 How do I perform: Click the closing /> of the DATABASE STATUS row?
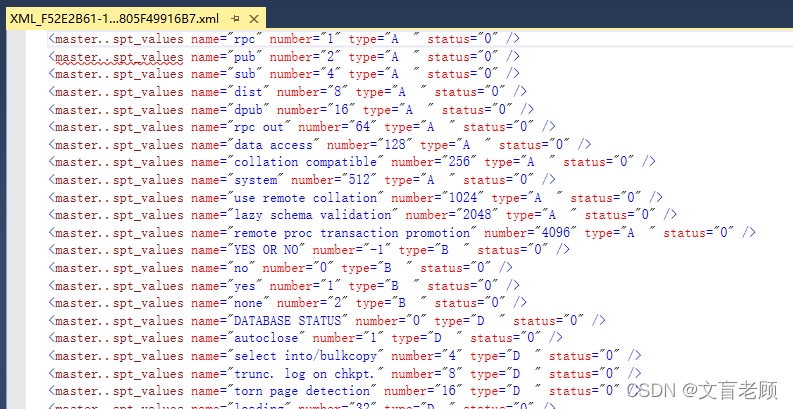pos(598,321)
